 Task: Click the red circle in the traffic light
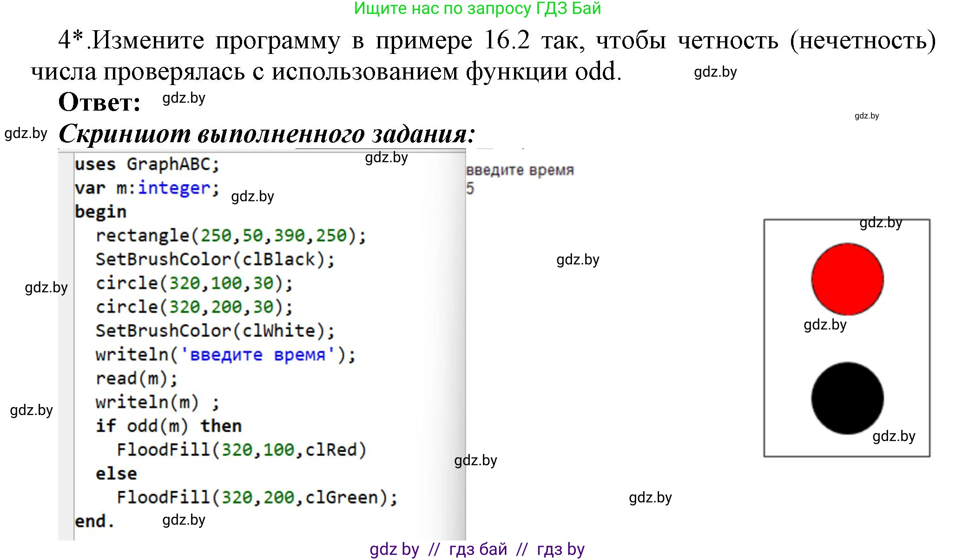pos(847,279)
